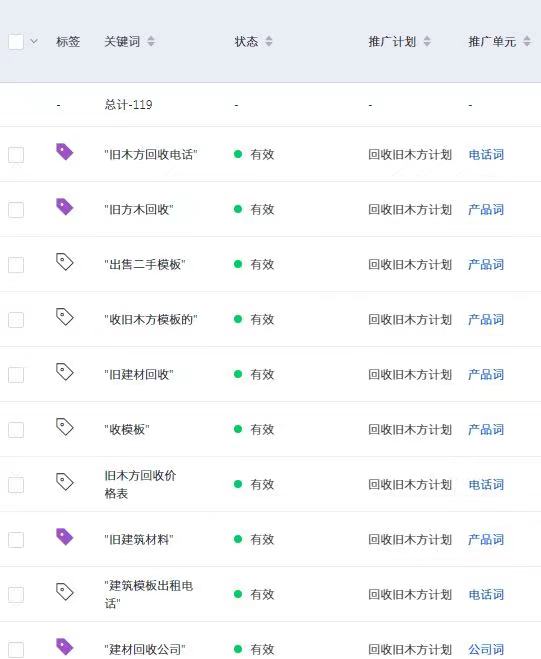The image size is (541, 659).
Task: Click tag icon next to "旧建材回收"
Action: pyautogui.click(x=65, y=372)
